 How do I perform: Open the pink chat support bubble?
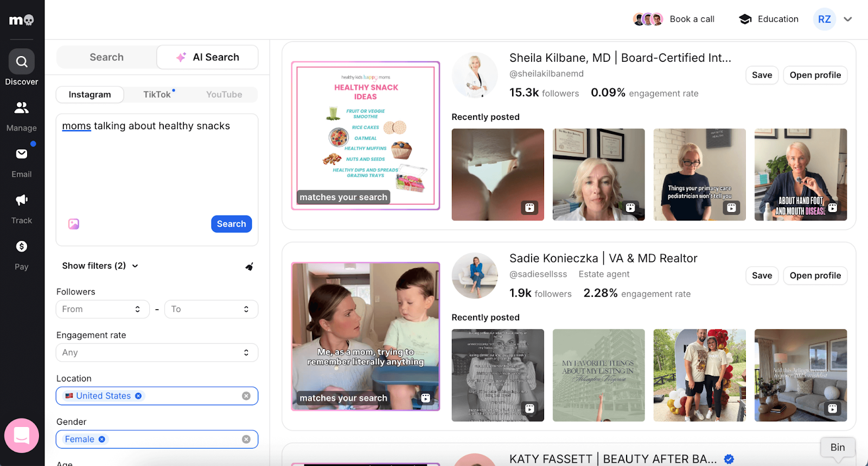(22, 435)
